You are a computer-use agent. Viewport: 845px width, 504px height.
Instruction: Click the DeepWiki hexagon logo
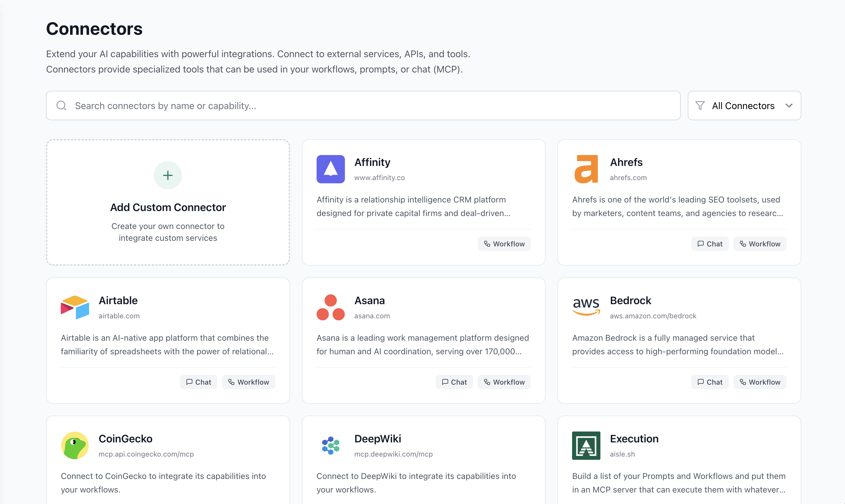click(x=330, y=445)
